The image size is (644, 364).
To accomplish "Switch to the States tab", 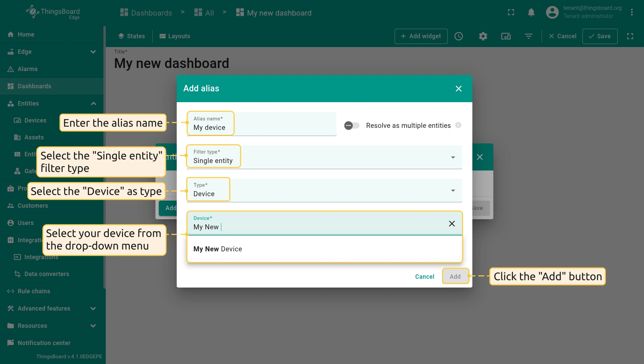I will tap(131, 36).
